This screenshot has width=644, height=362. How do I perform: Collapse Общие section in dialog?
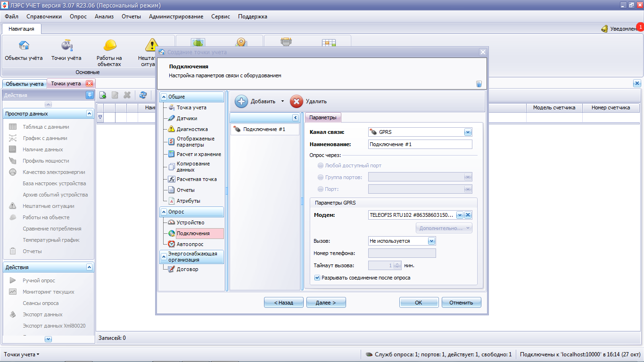[x=164, y=97]
